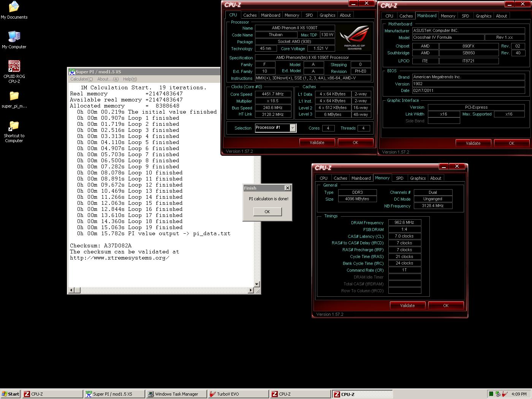Click Super PI vertical scrollbar down arrow
The image size is (532, 399).
point(257,284)
